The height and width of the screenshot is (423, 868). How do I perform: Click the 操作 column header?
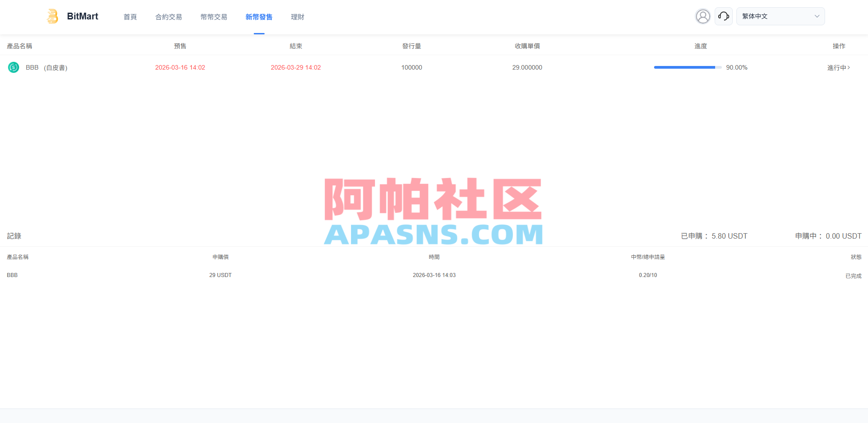[839, 46]
